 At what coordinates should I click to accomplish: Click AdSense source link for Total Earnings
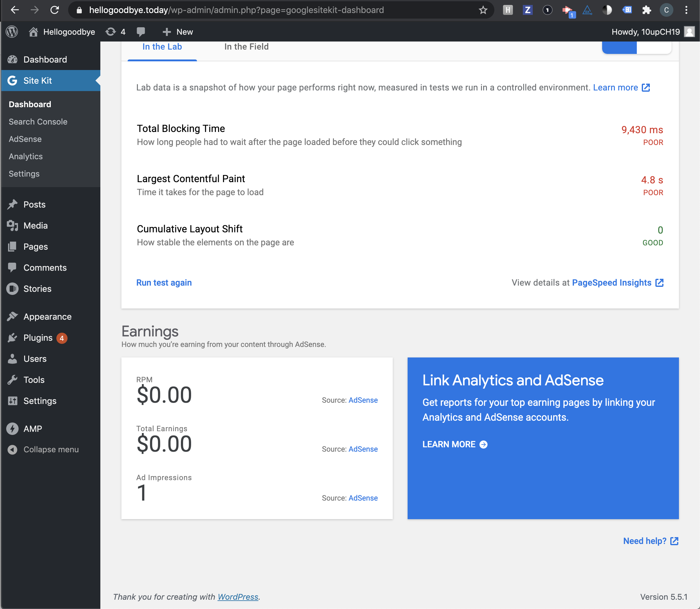click(363, 449)
